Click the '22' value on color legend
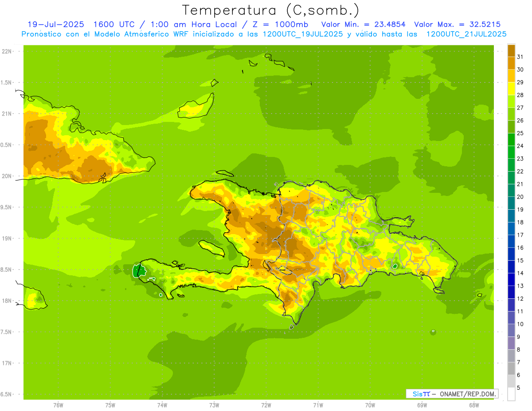 pos(520,171)
